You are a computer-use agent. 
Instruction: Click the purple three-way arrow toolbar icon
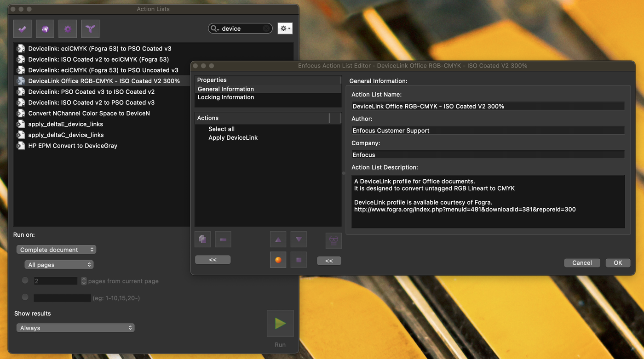click(91, 29)
